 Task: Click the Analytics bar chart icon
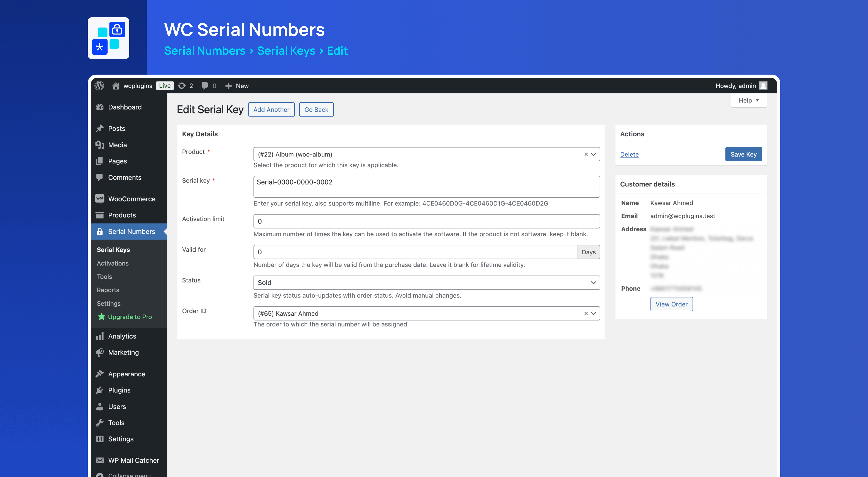[100, 336]
